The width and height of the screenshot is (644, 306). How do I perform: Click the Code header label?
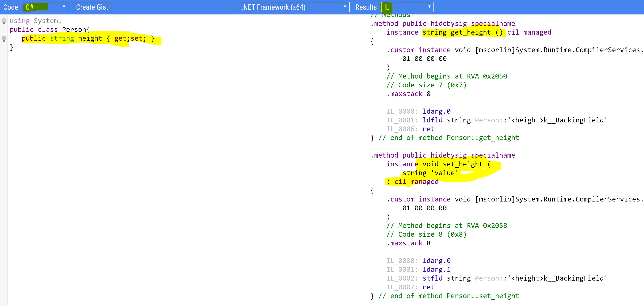10,7
